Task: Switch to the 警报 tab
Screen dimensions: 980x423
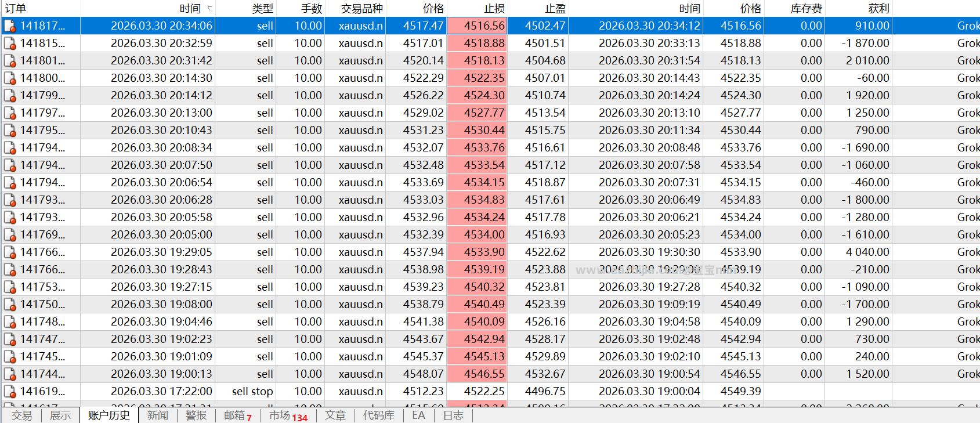Action: point(196,415)
